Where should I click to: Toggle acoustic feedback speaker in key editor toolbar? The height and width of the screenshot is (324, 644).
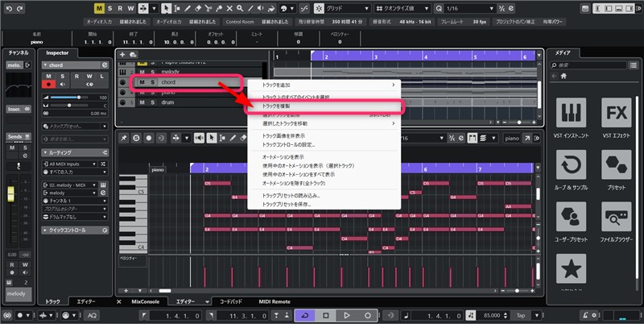199,139
